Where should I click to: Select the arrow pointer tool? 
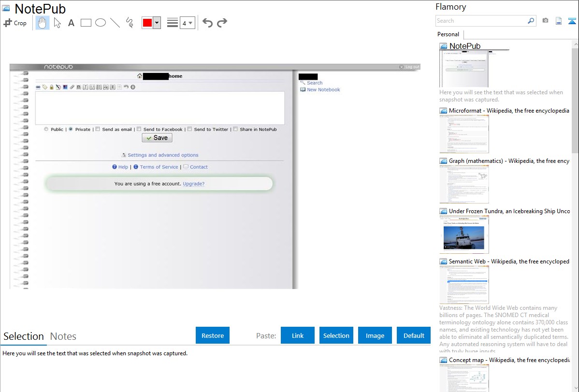57,23
